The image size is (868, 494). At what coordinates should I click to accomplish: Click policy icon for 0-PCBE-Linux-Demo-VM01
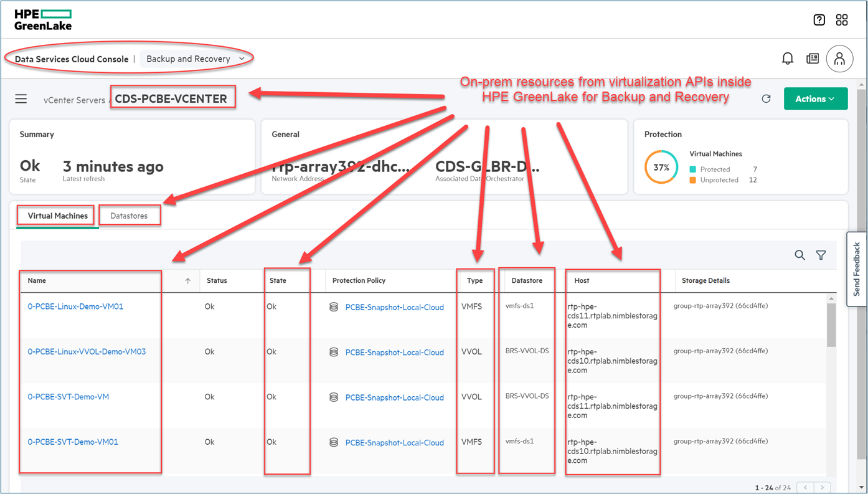click(x=334, y=307)
